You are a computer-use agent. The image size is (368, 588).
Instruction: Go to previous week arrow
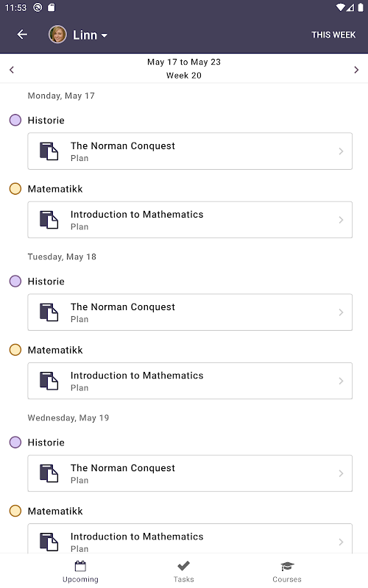tap(12, 70)
